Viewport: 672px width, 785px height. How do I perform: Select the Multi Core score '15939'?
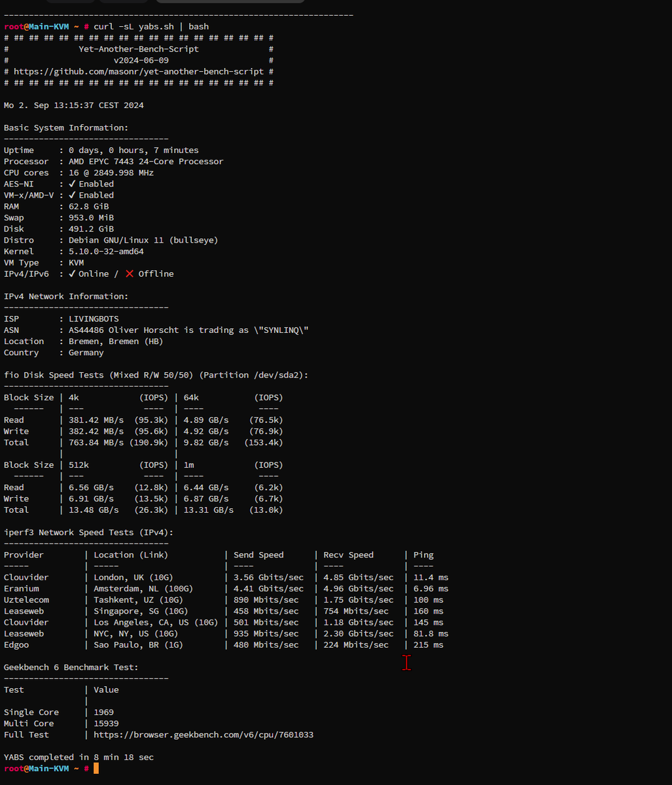click(106, 723)
